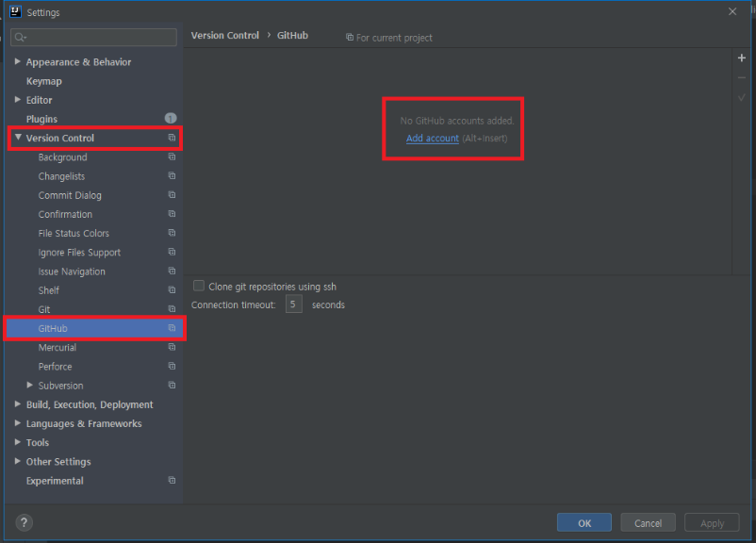Click project-level icon beside Version Control

point(172,138)
